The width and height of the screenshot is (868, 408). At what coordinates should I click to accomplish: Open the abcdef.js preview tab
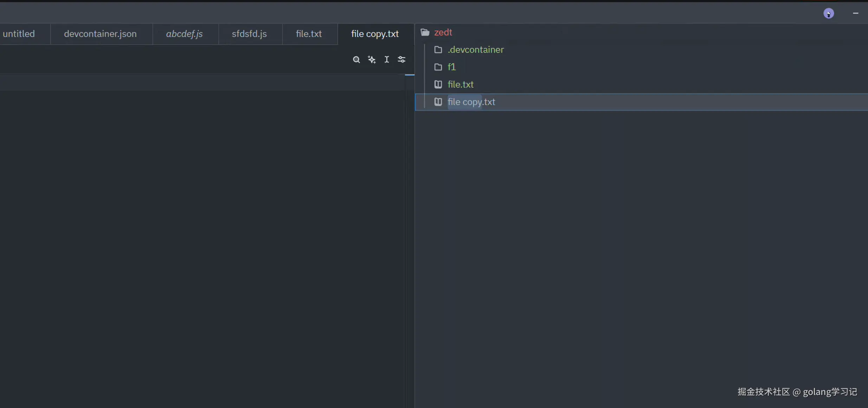click(184, 34)
